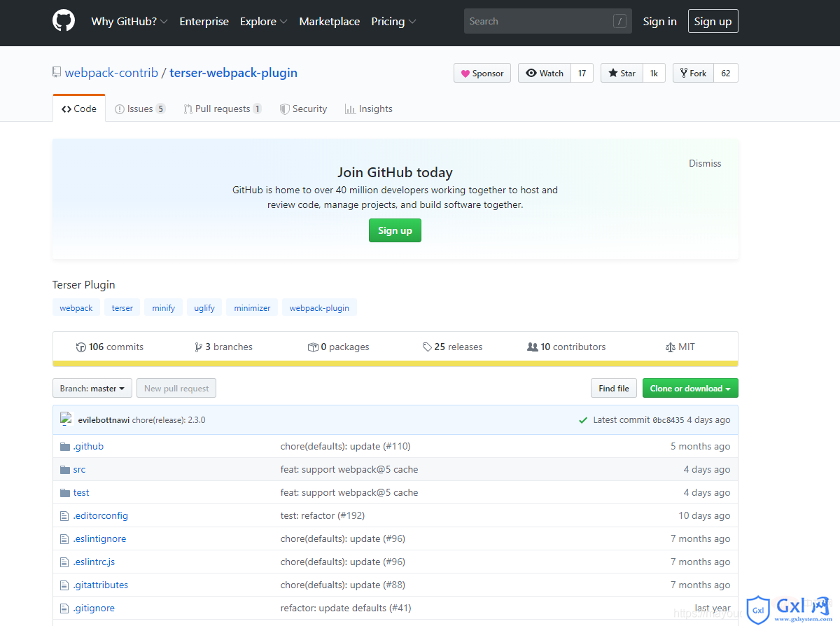This screenshot has width=840, height=626.
Task: Open the Pricing dropdown menu
Action: coord(393,22)
